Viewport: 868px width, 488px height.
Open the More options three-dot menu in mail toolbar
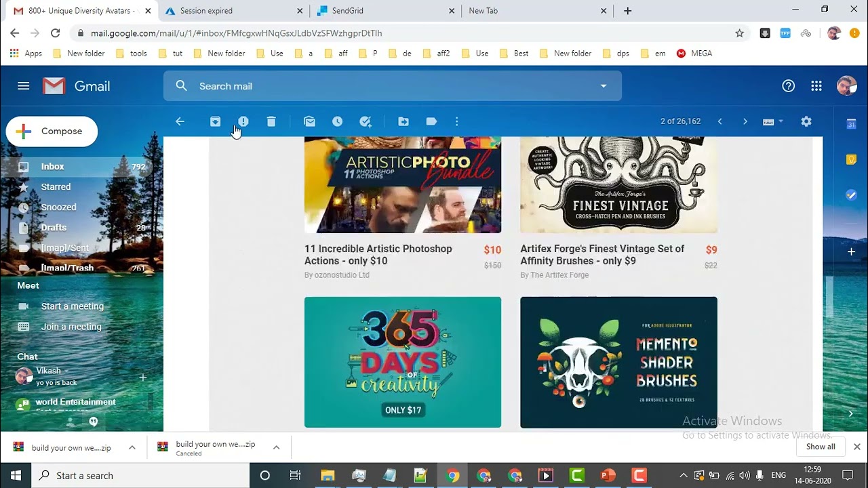click(456, 121)
